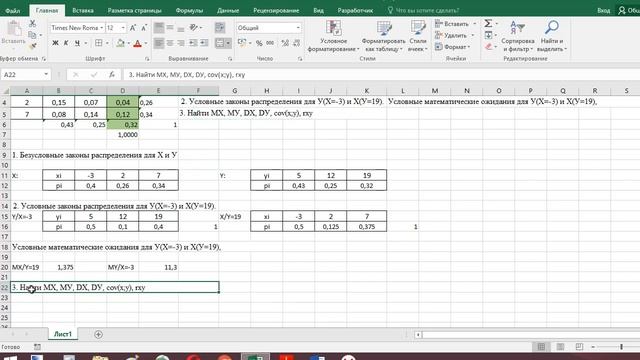
Task: Open the Format (Формат) cells menu
Action: pyautogui.click(x=452, y=47)
